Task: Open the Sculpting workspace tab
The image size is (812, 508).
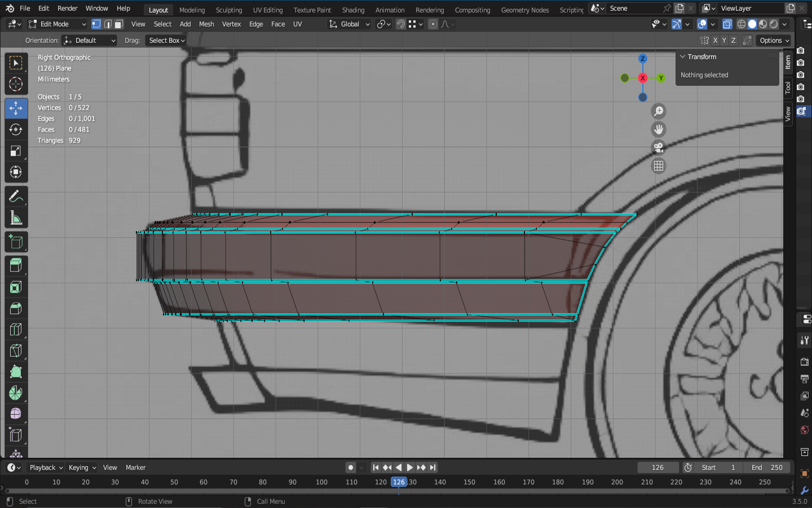Action: pos(228,10)
